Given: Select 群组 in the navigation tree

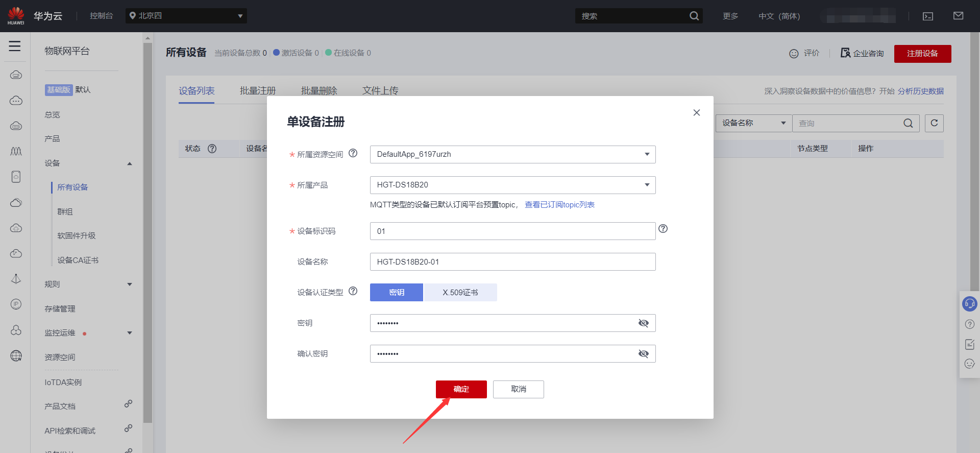Looking at the screenshot, I should 65,211.
